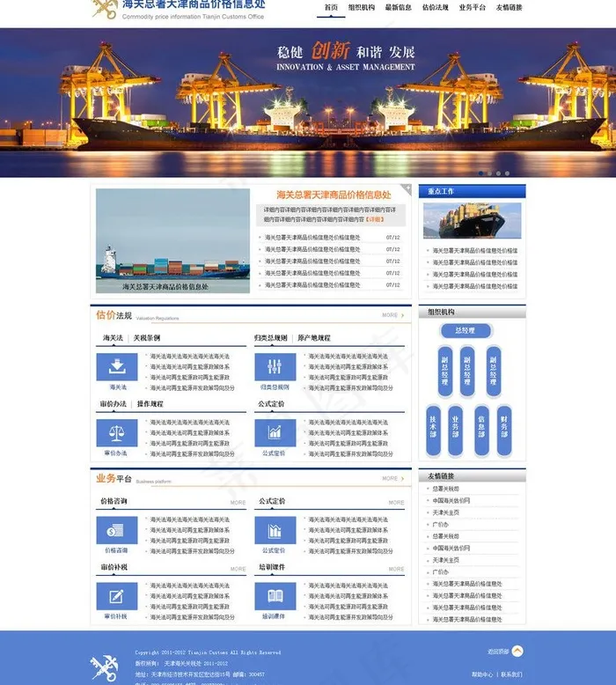Open the 培训课件 book icon
The height and width of the screenshot is (685, 616).
point(275,596)
